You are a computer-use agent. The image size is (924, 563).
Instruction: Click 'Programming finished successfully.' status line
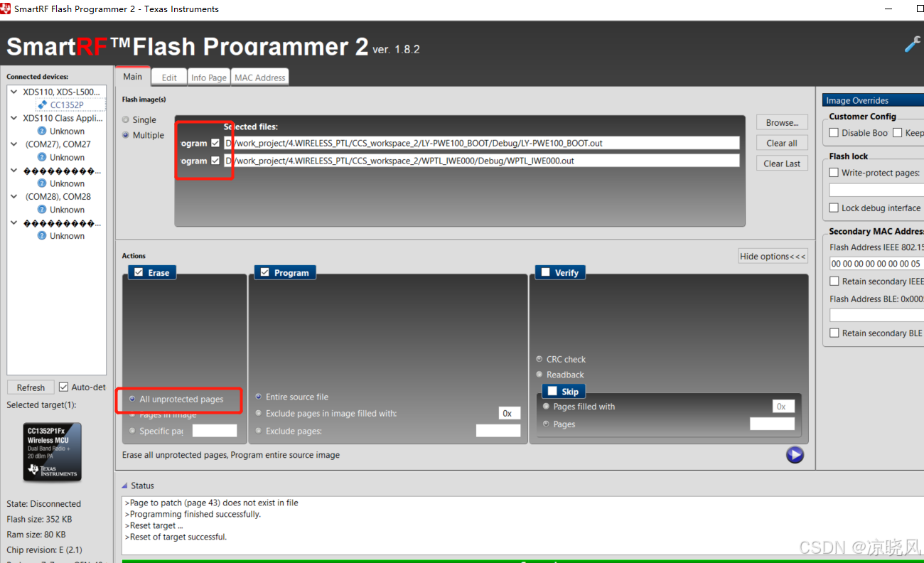point(193,514)
